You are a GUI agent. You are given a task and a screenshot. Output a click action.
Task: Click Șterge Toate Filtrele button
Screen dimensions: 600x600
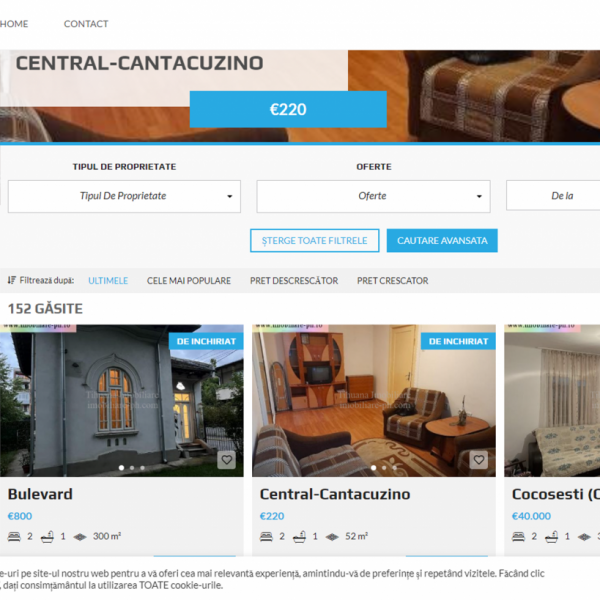click(x=315, y=241)
